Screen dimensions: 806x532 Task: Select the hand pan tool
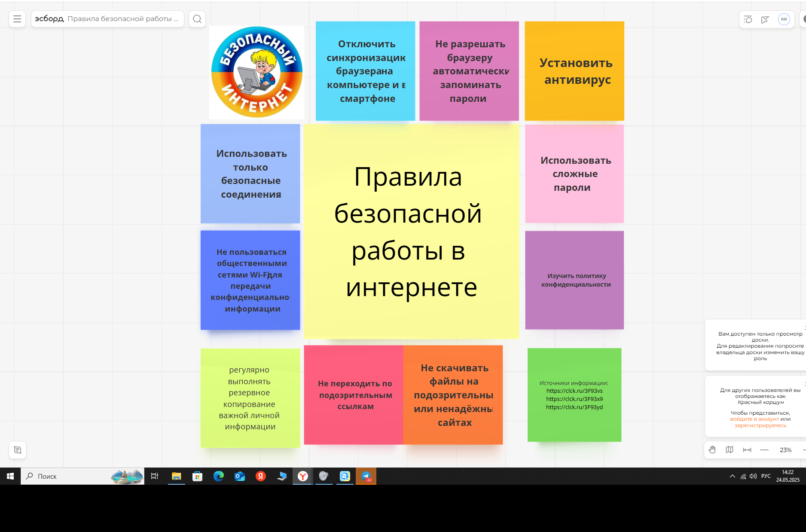[x=712, y=450]
